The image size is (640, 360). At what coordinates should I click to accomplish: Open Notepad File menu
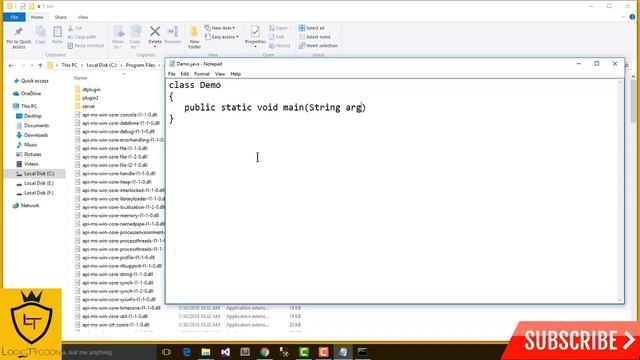point(171,74)
